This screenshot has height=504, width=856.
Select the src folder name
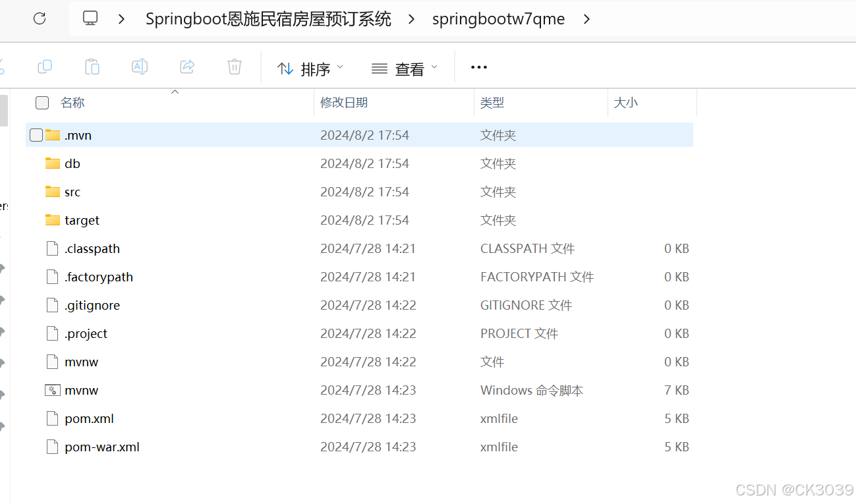[72, 192]
